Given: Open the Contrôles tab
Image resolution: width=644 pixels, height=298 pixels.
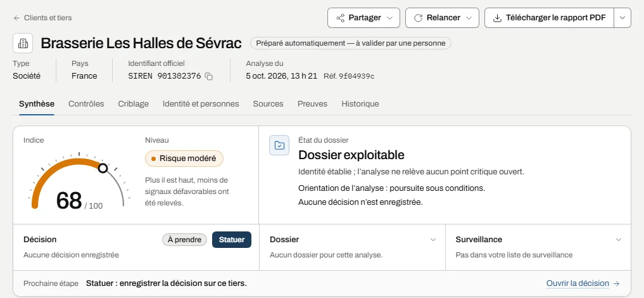Looking at the screenshot, I should coord(86,104).
